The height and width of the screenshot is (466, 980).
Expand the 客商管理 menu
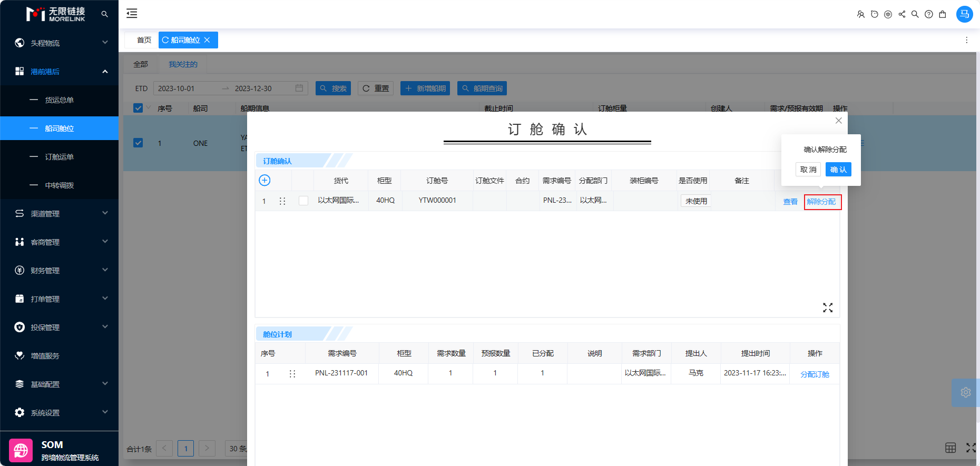(x=59, y=242)
